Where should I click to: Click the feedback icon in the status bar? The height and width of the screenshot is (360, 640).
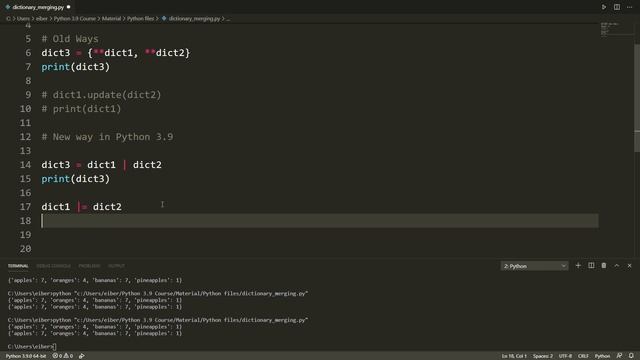[619, 356]
